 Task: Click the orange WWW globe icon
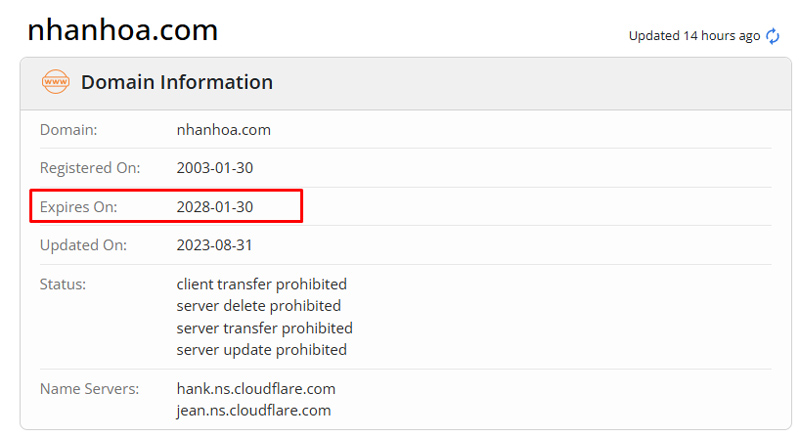coord(55,82)
